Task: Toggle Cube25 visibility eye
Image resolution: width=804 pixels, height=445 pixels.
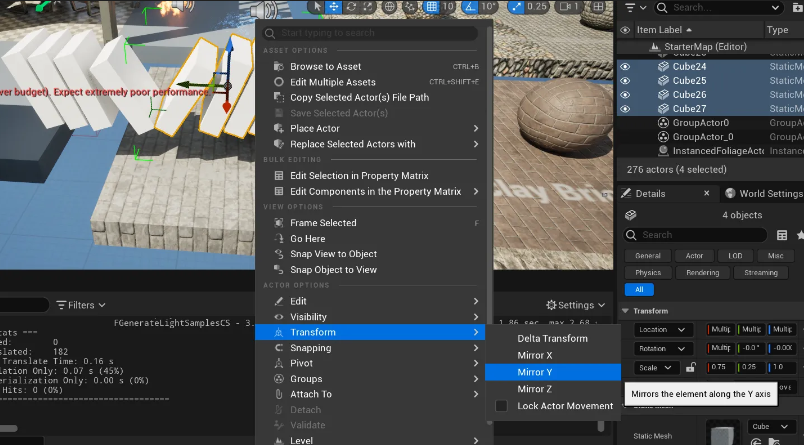Action: pyautogui.click(x=625, y=80)
